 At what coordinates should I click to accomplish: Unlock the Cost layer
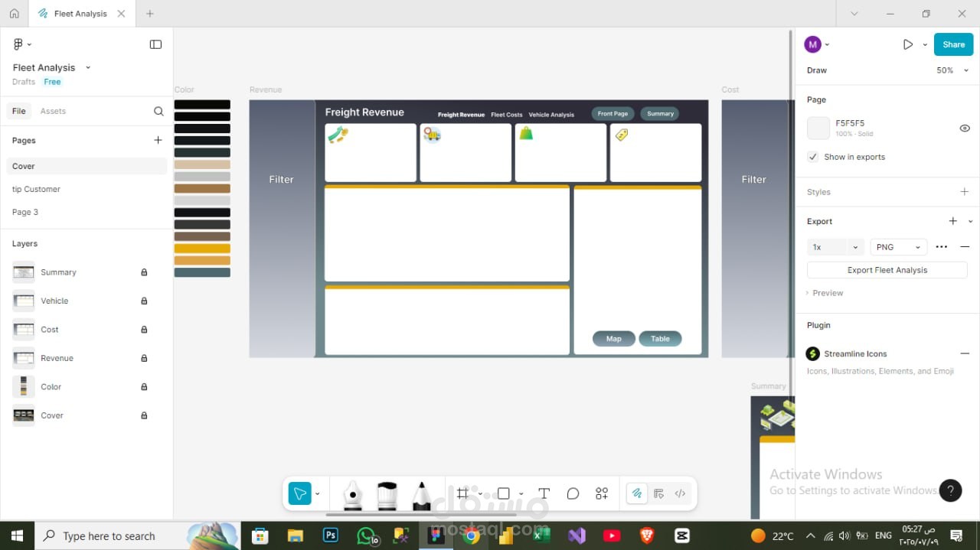[144, 330]
